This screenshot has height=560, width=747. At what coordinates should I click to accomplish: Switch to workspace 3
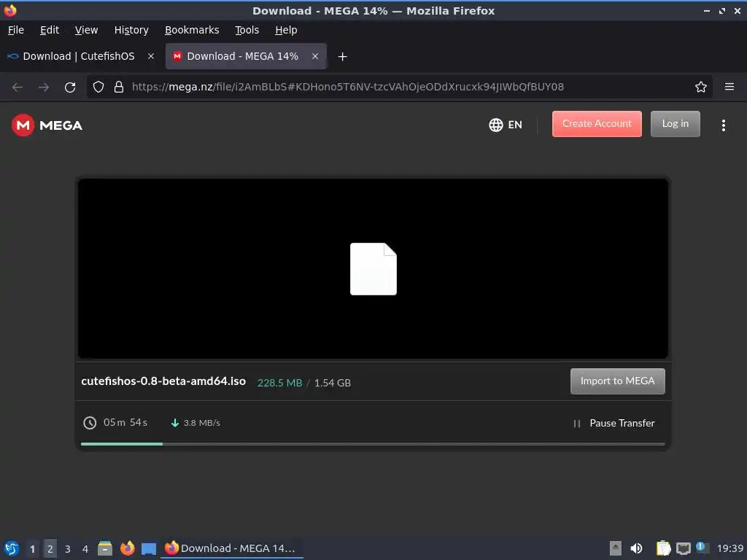68,549
